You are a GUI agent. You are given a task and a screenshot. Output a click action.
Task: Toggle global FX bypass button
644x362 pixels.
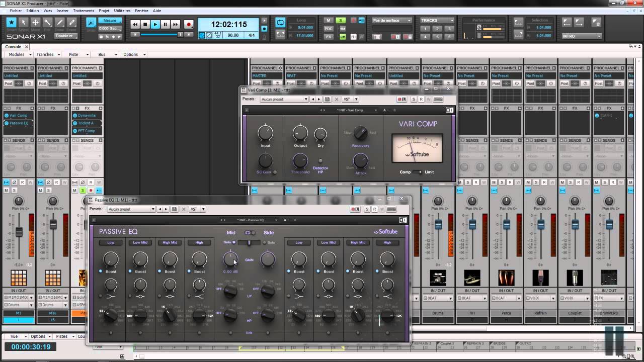pos(329,37)
